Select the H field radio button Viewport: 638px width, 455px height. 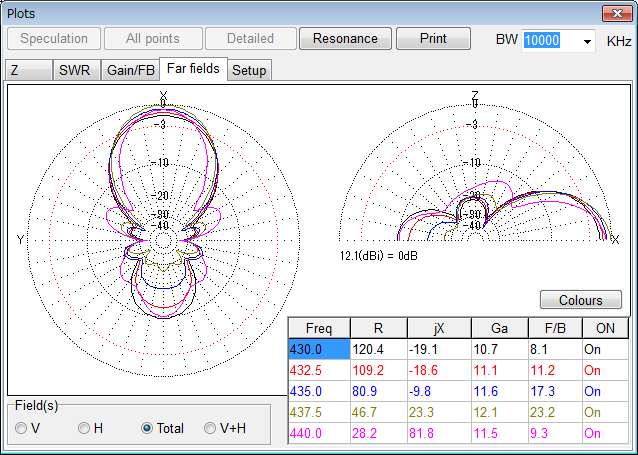85,428
